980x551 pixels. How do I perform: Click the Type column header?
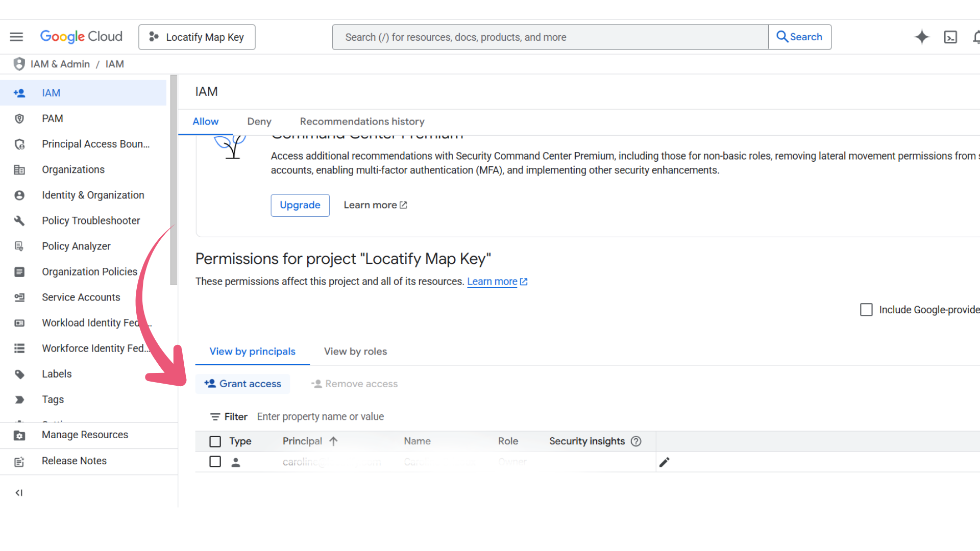point(240,441)
